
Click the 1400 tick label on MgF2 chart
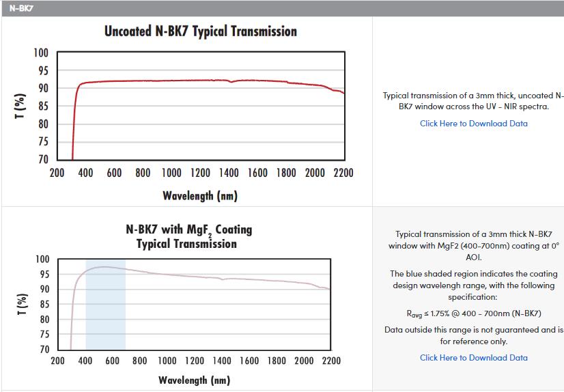[222, 361]
